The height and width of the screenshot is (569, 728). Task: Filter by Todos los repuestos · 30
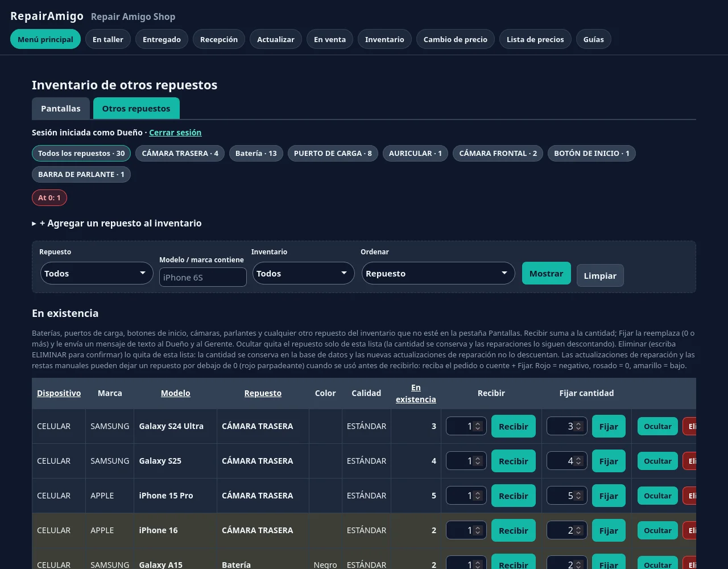[x=81, y=153]
